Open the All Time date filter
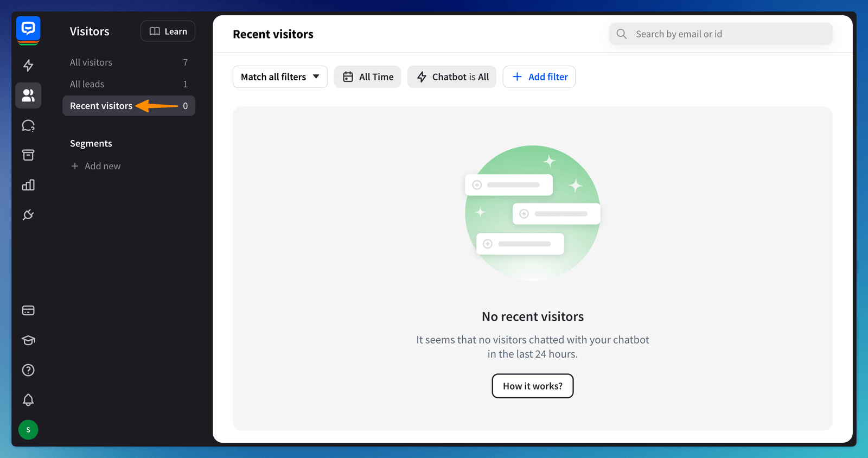Viewport: 868px width, 458px height. click(x=367, y=77)
